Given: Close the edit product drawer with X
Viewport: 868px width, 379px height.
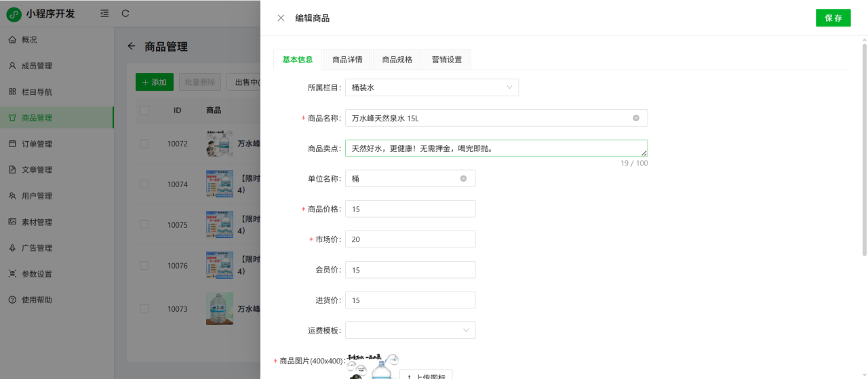Looking at the screenshot, I should (281, 18).
